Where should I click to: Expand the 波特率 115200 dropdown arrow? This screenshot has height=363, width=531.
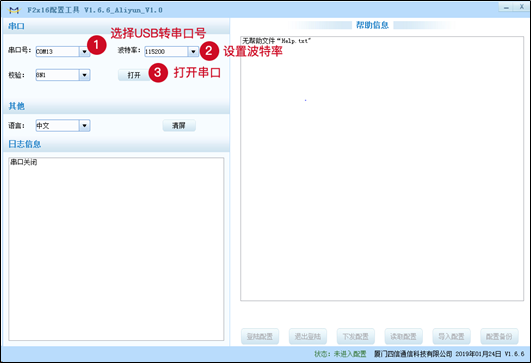pos(193,51)
